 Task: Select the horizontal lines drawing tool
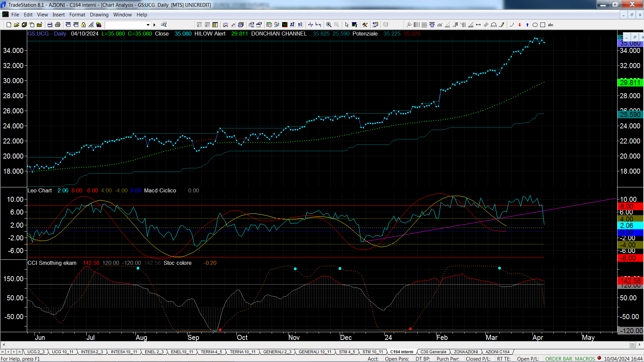coord(424,24)
